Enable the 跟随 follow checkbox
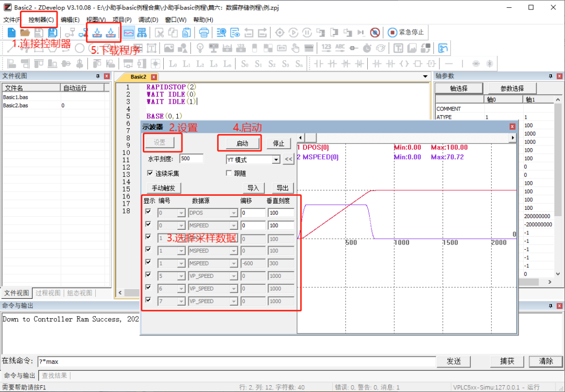The height and width of the screenshot is (392, 565). 229,173
